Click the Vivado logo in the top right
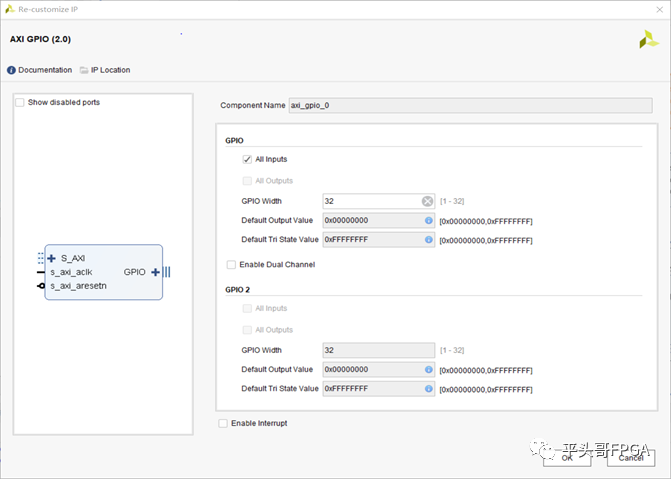Image resolution: width=671 pixels, height=479 pixels. tap(648, 39)
